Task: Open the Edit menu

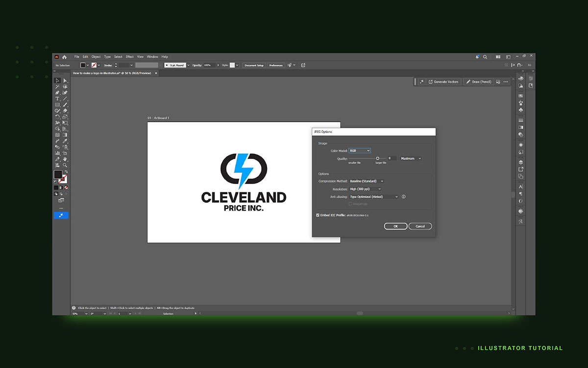Action: tap(85, 57)
